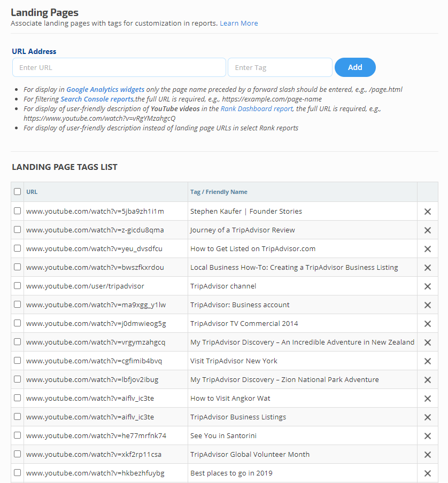Delete the Stephen Kaufer Founder Stories row

(428, 212)
